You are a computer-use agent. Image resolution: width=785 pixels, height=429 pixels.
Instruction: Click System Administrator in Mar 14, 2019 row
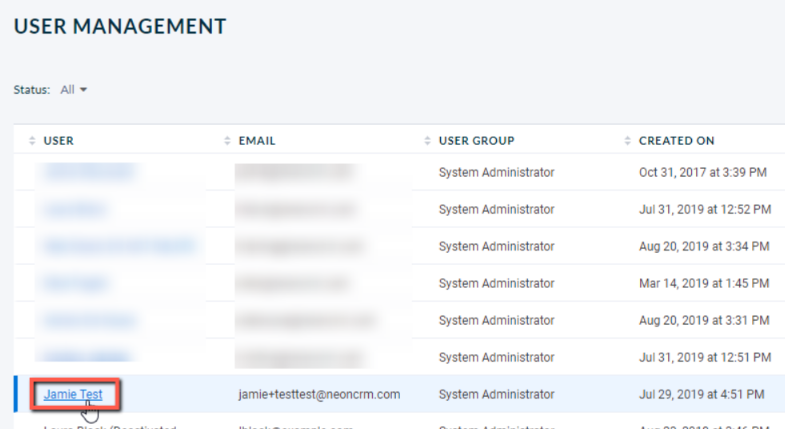click(x=497, y=283)
